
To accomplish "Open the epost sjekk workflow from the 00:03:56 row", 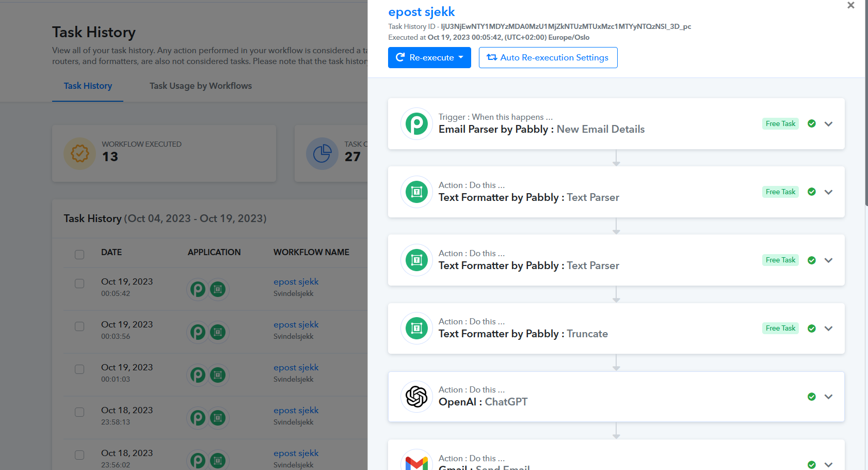I will click(x=296, y=324).
